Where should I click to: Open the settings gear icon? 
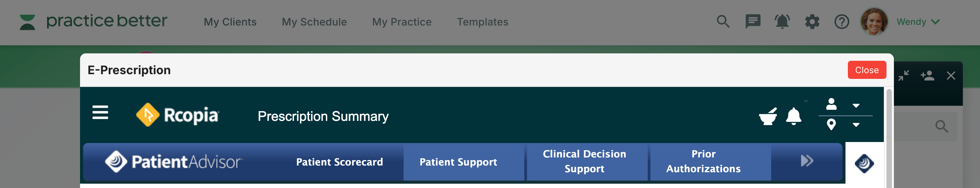tap(812, 21)
